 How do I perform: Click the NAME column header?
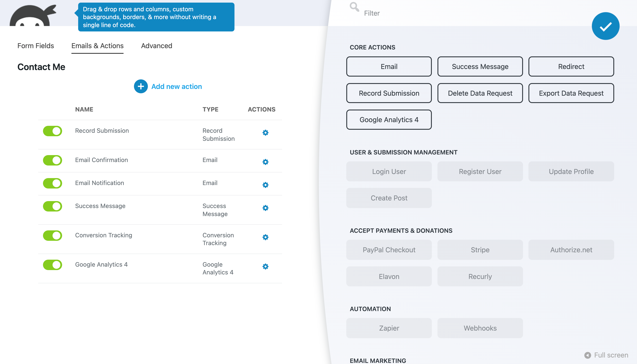84,109
